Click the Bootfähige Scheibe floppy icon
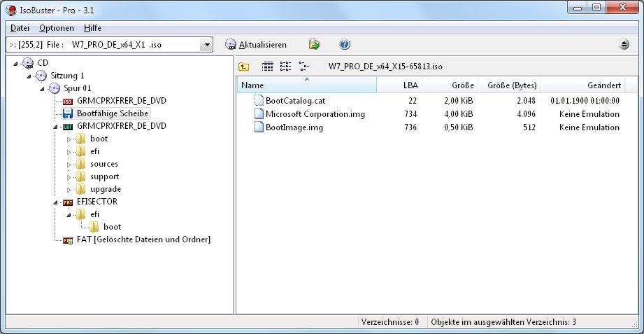The height and width of the screenshot is (334, 644). click(68, 113)
